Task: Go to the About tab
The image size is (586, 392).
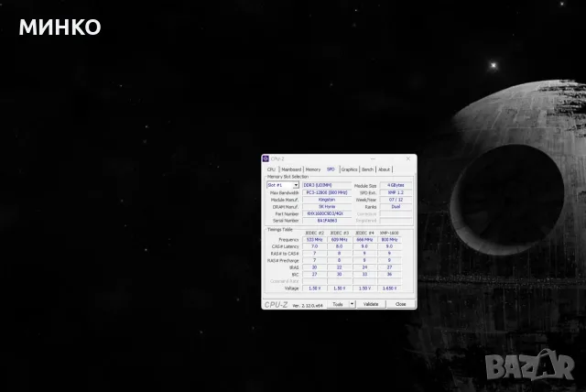Action: [384, 169]
